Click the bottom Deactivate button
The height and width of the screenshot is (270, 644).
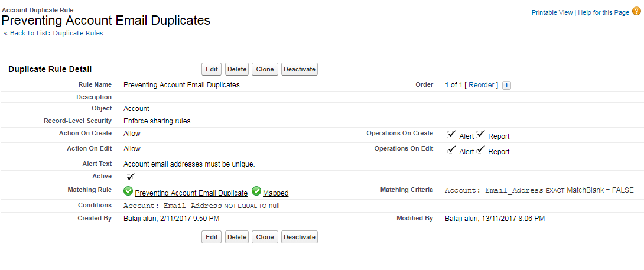(300, 237)
